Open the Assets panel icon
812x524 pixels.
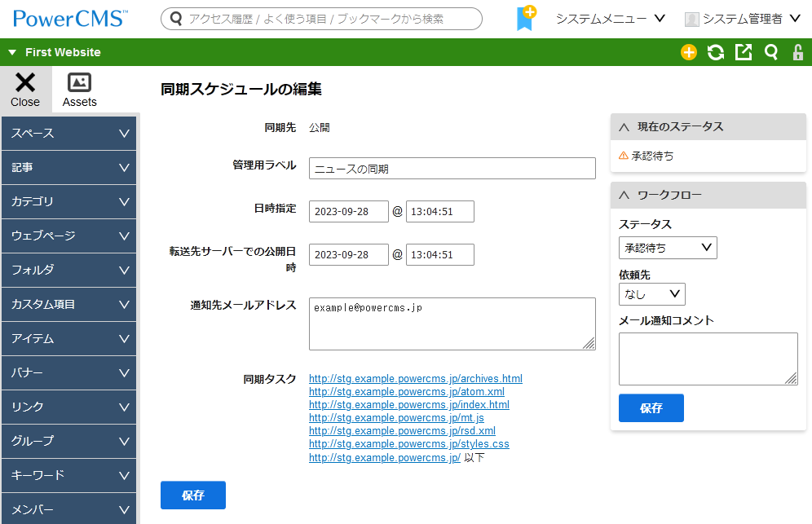(79, 89)
